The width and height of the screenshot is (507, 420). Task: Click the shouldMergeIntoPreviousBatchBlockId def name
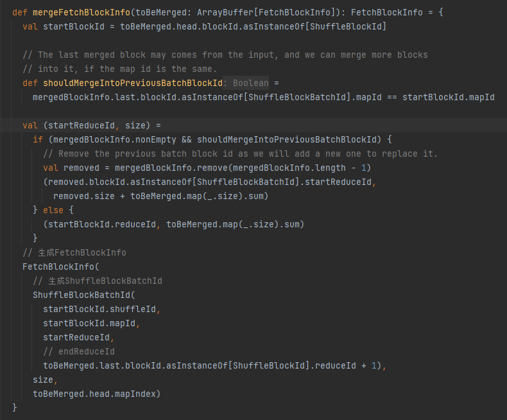point(132,83)
